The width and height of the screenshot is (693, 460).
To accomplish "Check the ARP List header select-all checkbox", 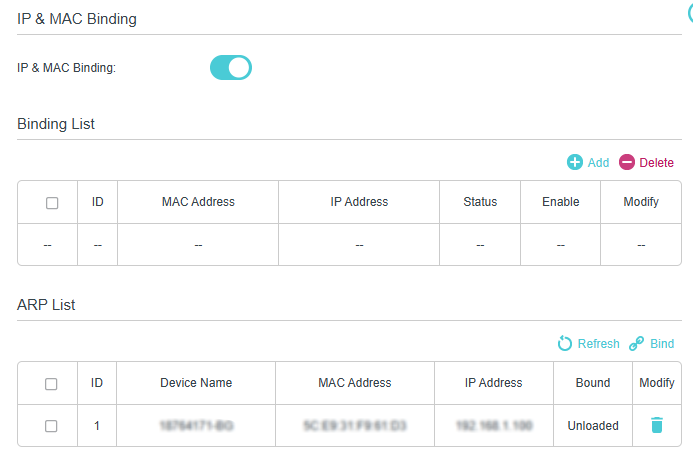I will pos(51,384).
